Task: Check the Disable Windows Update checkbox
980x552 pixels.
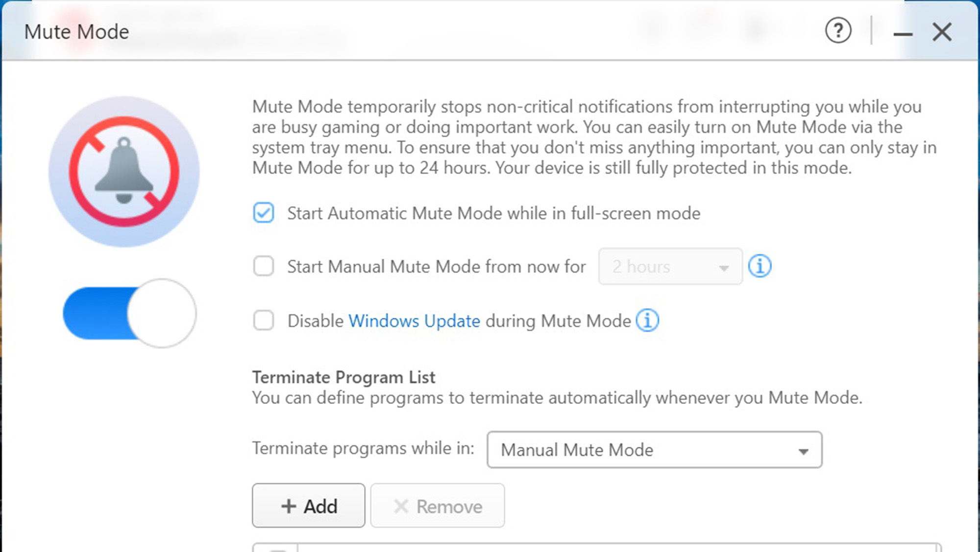Action: click(264, 321)
